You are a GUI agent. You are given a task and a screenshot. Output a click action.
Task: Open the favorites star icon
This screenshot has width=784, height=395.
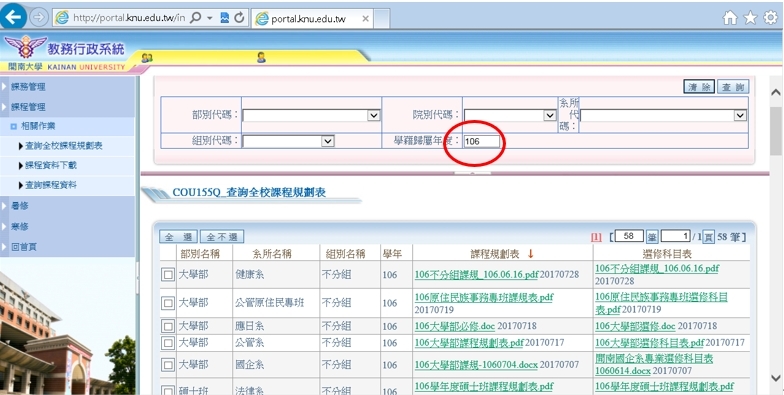[x=750, y=18]
